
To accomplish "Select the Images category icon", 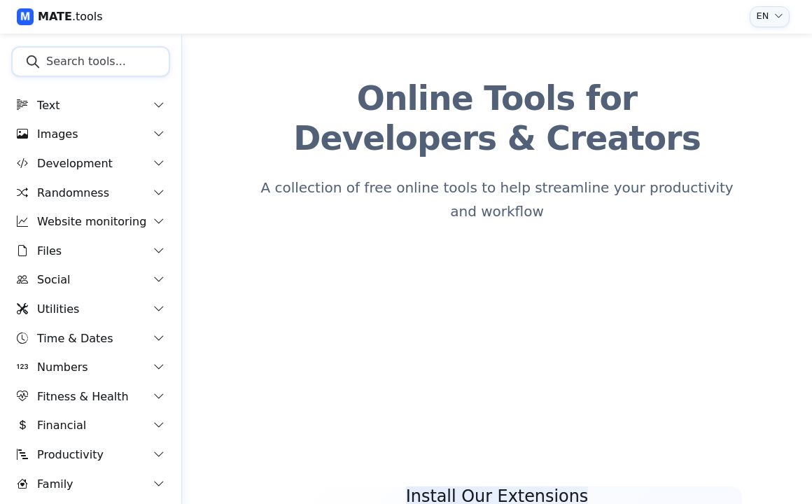I will tap(22, 134).
